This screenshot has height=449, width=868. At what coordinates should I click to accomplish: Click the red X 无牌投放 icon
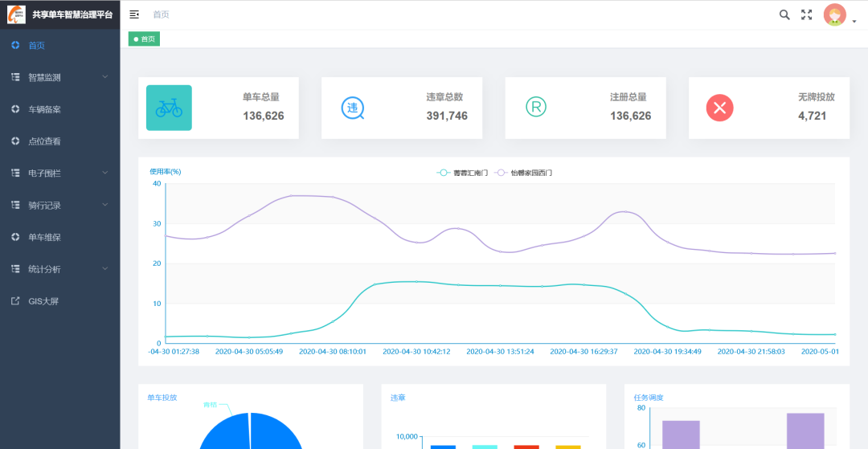tap(719, 108)
